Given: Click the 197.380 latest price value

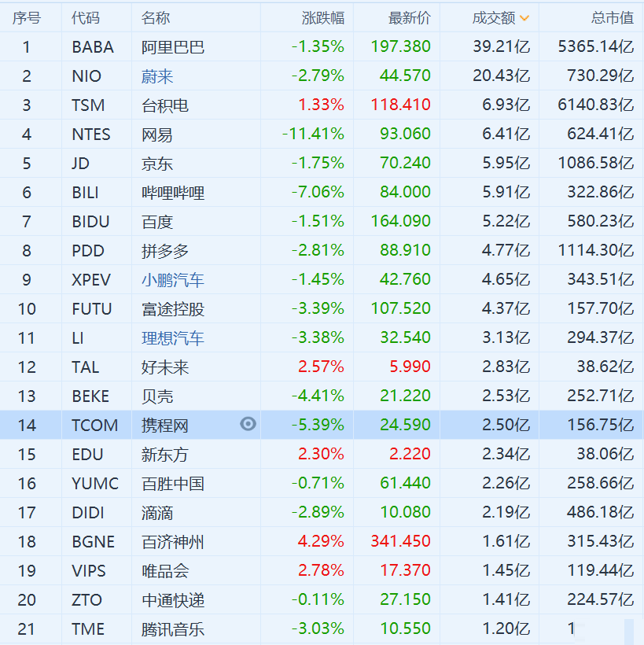Looking at the screenshot, I should (x=400, y=46).
